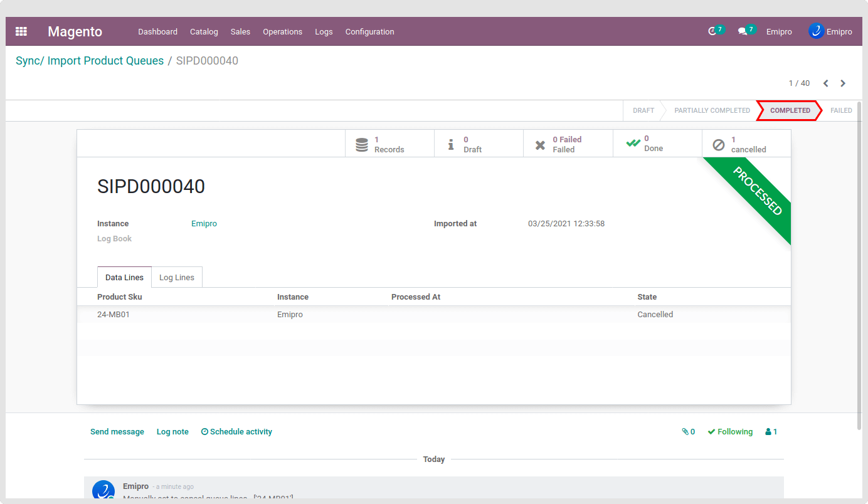Open the Emipro user account dropdown
Viewport: 868px width, 504px height.
[830, 31]
